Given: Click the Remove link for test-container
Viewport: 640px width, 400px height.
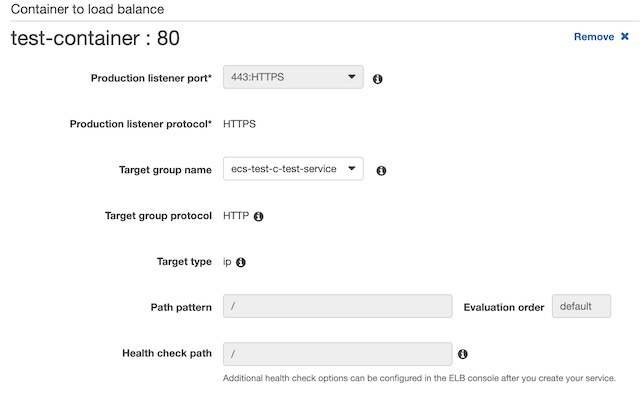Looking at the screenshot, I should [593, 37].
